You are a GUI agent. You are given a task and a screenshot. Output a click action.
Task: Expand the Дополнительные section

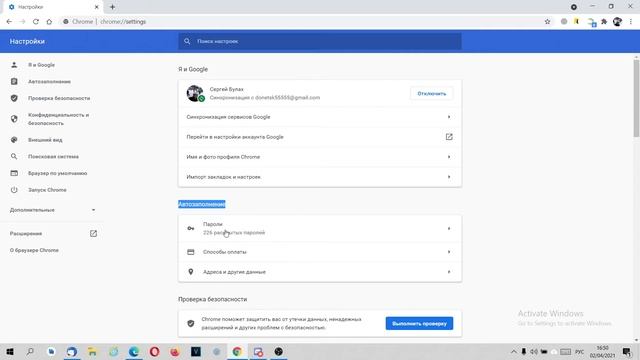point(52,210)
